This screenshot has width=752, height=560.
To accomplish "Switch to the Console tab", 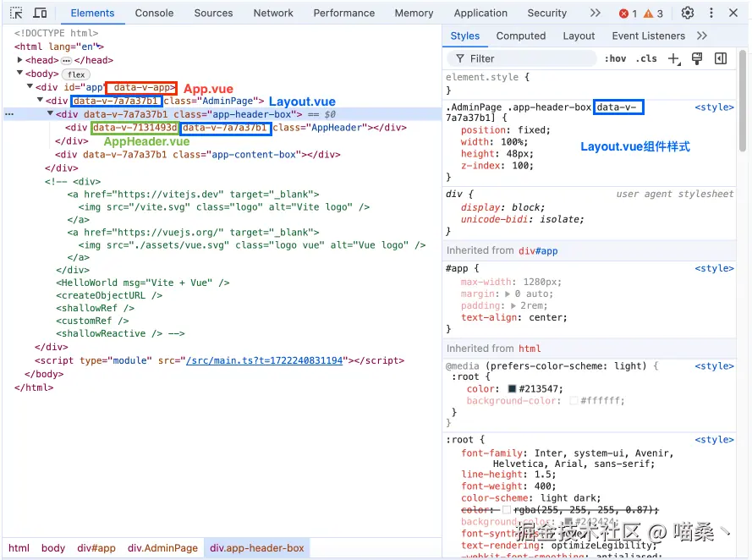I will pyautogui.click(x=154, y=13).
